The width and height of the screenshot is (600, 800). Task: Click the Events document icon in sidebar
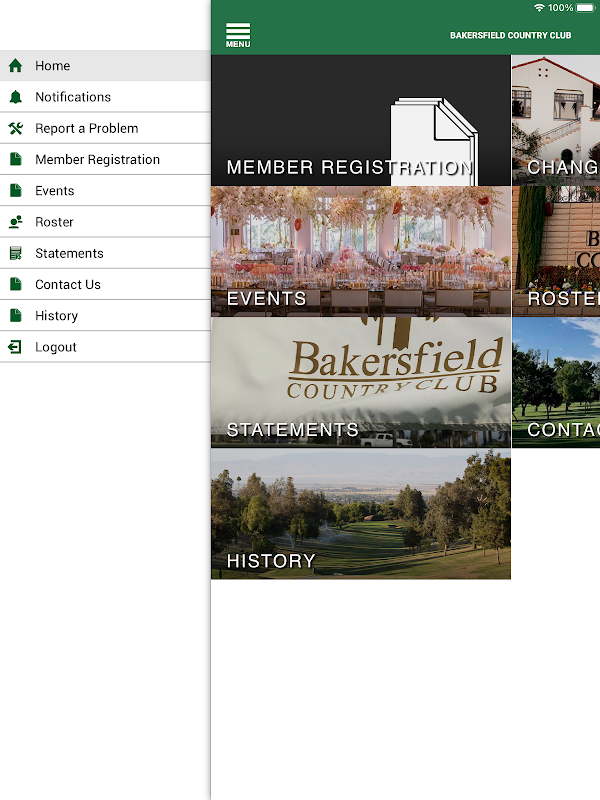pyautogui.click(x=16, y=191)
